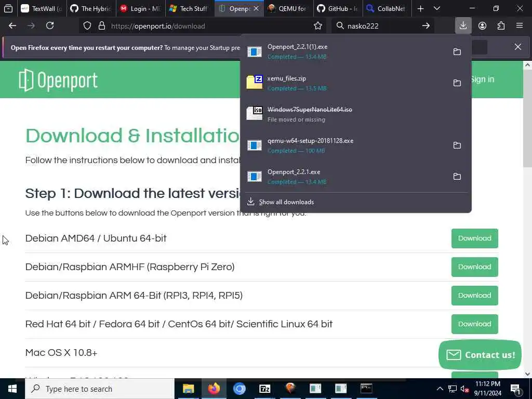
Task: Open the Windows Start menu
Action: 12,389
